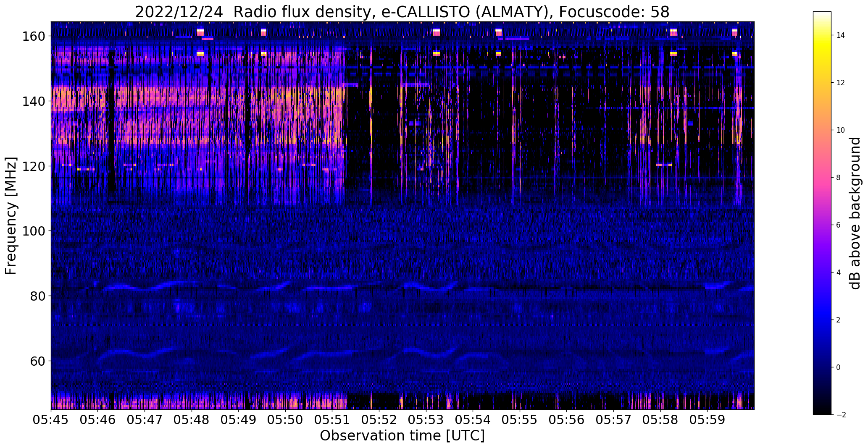The image size is (868, 448).
Task: Click the 05:50 time tick label
Action: 285,420
